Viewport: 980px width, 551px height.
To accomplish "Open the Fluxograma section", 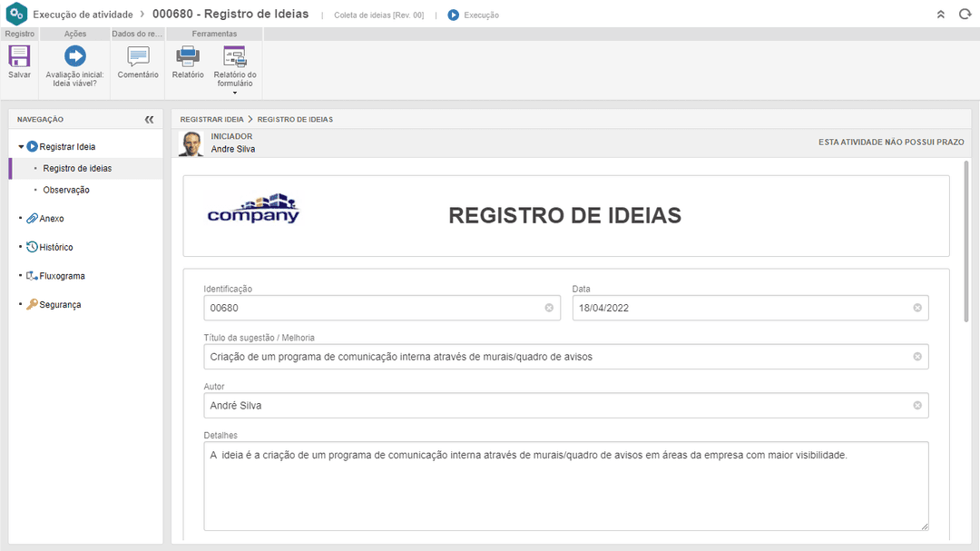I will 62,276.
